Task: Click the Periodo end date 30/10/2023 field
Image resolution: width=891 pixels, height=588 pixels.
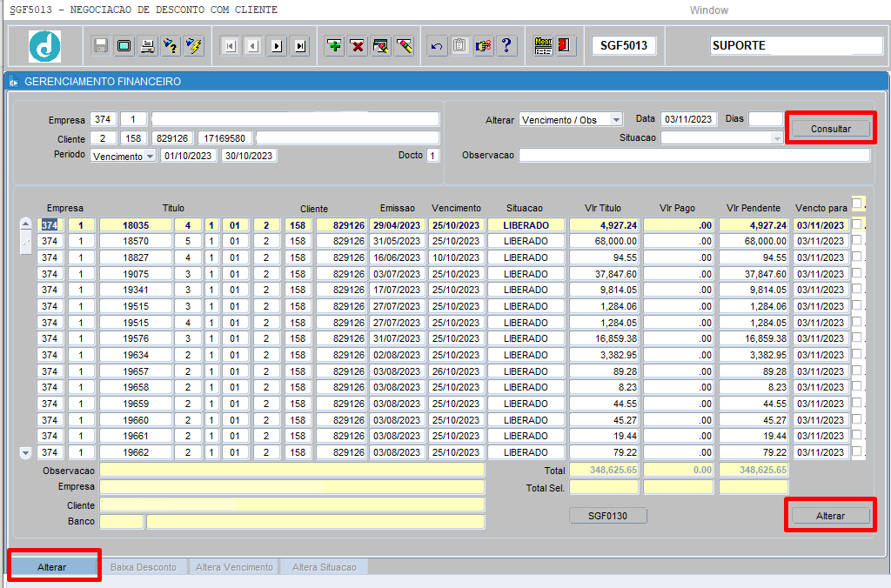Action: [x=249, y=156]
